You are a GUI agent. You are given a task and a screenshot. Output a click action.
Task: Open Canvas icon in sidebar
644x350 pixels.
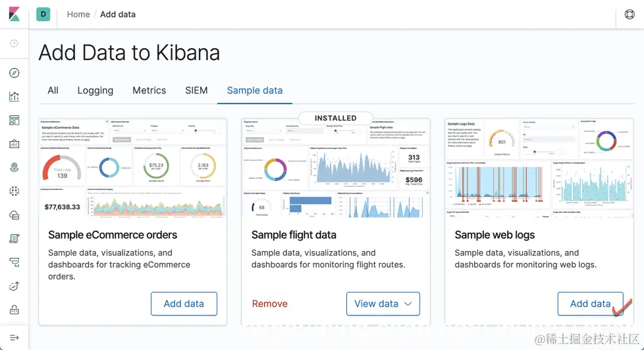[14, 144]
